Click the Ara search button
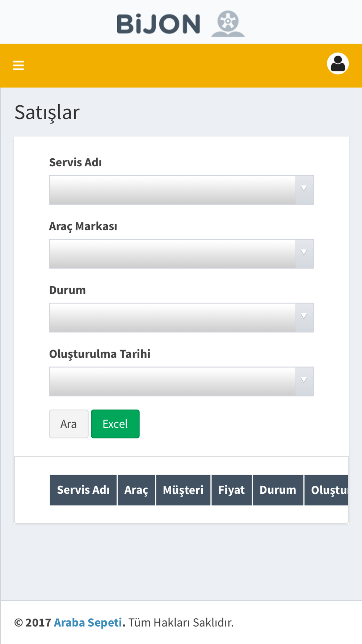Viewport: 362px width, 644px height. [69, 424]
